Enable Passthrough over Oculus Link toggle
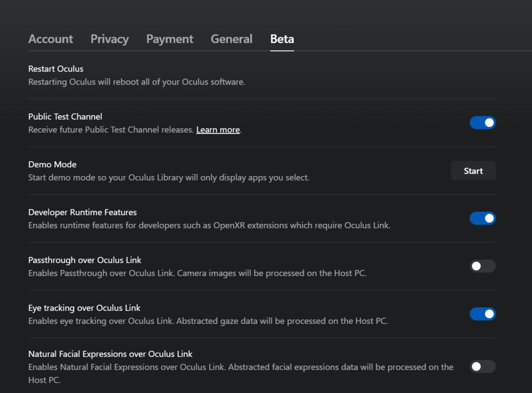Image resolution: width=532 pixels, height=393 pixels. (483, 266)
